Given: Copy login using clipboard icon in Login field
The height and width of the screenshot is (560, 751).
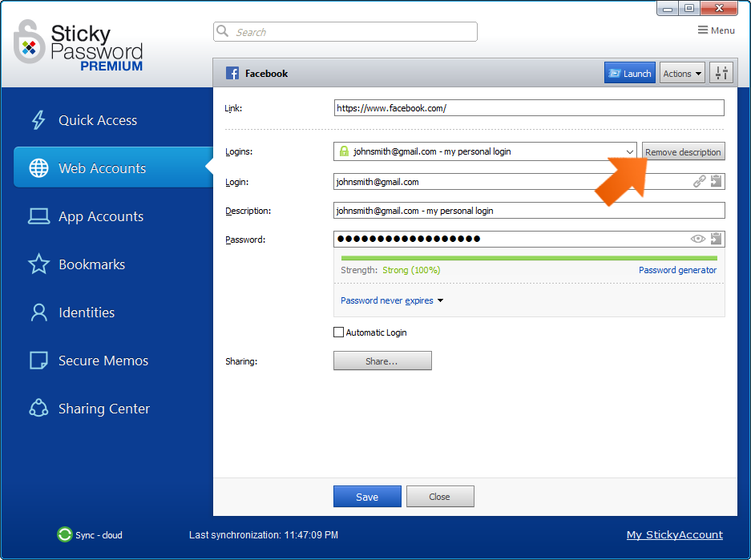Looking at the screenshot, I should click(x=716, y=181).
